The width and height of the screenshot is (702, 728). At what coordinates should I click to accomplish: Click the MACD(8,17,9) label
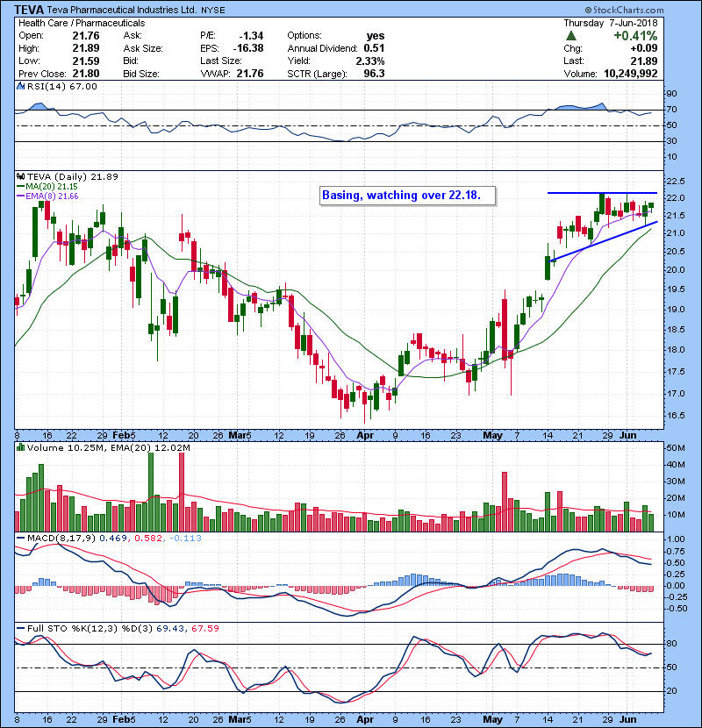[x=61, y=539]
